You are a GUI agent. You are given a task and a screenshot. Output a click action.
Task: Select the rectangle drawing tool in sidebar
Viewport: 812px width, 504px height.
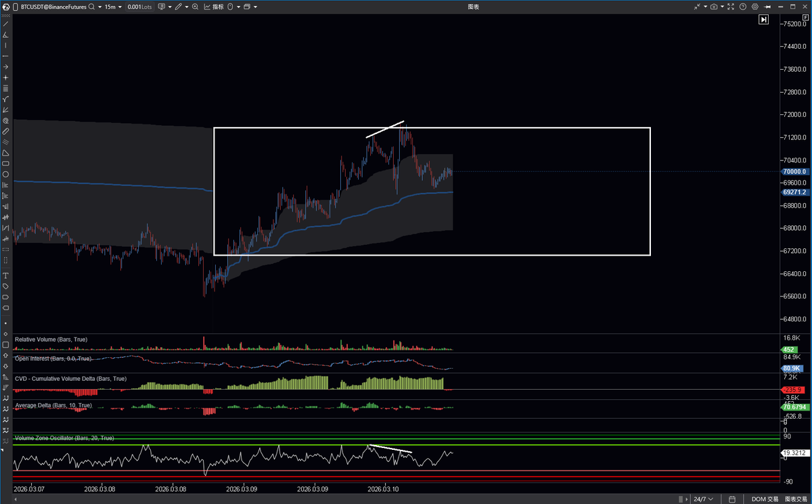click(x=6, y=163)
